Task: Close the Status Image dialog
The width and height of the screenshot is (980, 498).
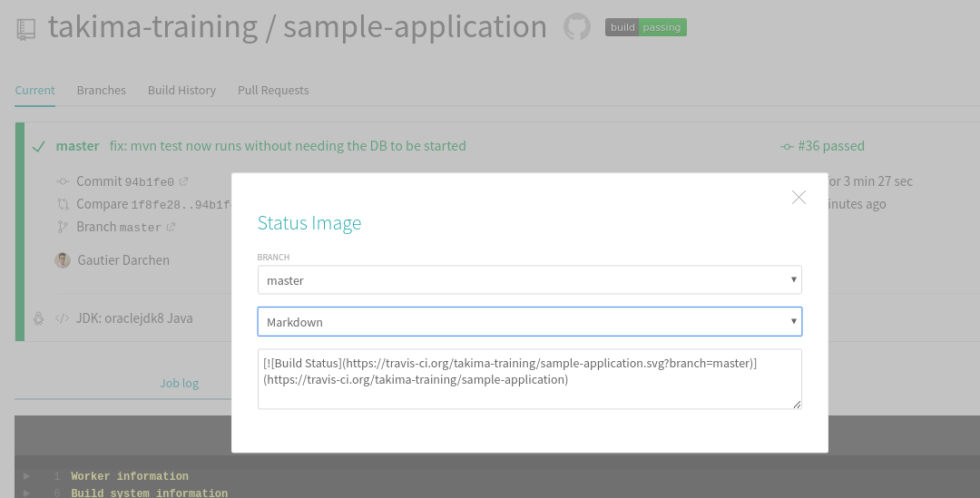Action: coord(799,198)
